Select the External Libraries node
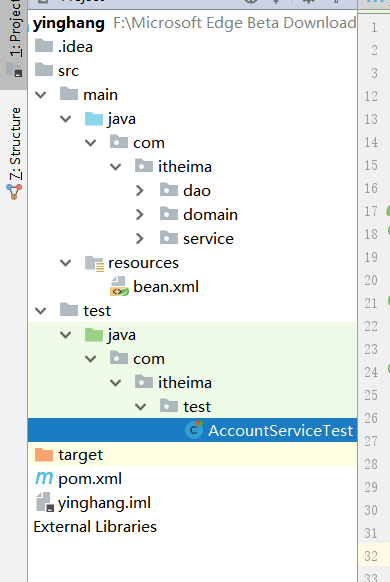Viewport: 390px width, 582px height. (95, 527)
